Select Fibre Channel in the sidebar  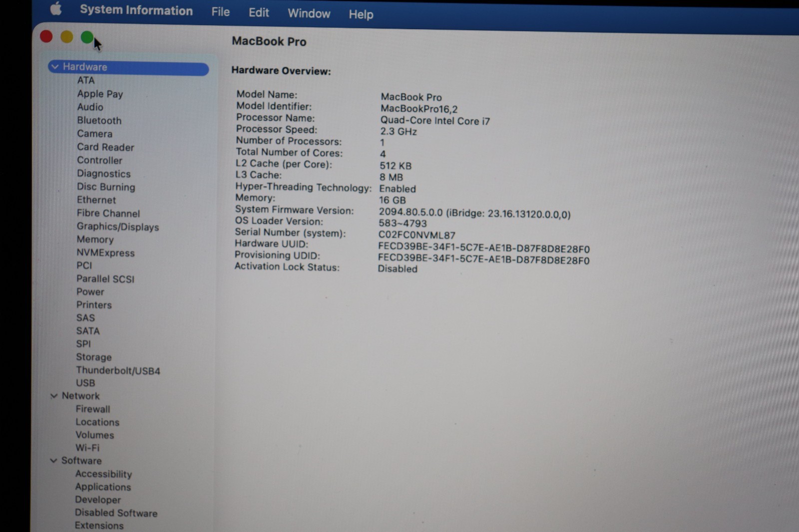[108, 213]
